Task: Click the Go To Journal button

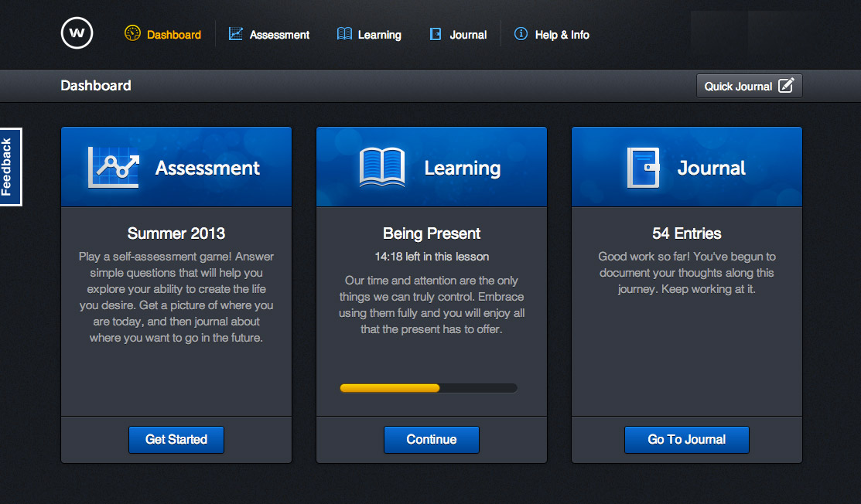Action: tap(687, 439)
